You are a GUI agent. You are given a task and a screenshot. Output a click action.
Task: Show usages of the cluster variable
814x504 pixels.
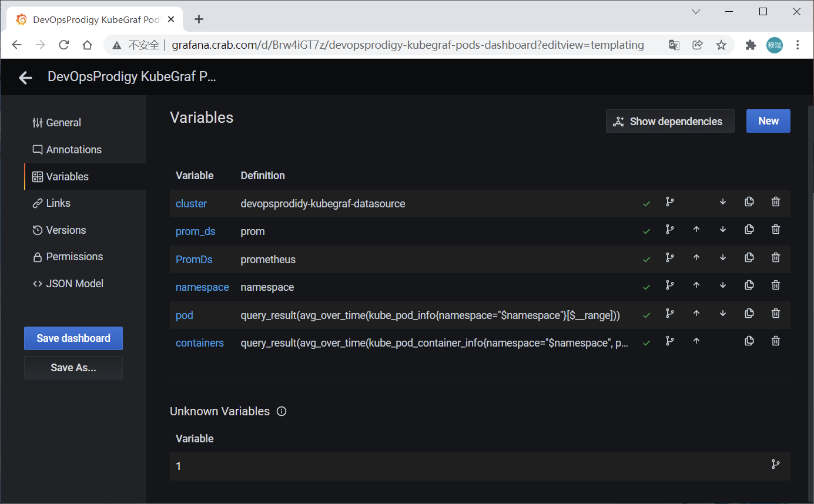pyautogui.click(x=669, y=202)
